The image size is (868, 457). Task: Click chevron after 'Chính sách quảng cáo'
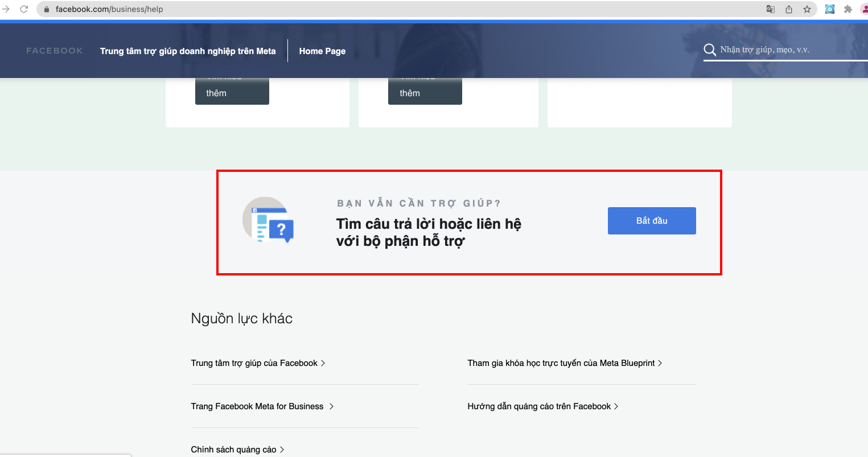click(x=282, y=450)
